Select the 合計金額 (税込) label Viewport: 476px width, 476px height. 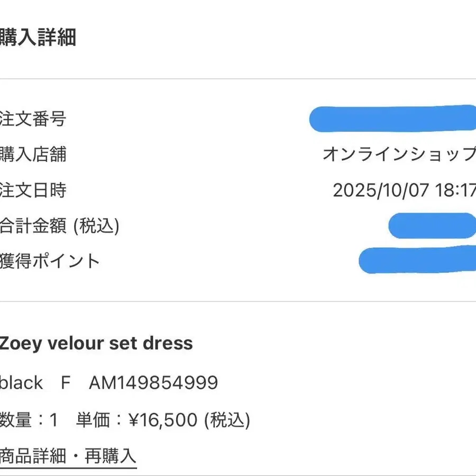click(x=59, y=225)
